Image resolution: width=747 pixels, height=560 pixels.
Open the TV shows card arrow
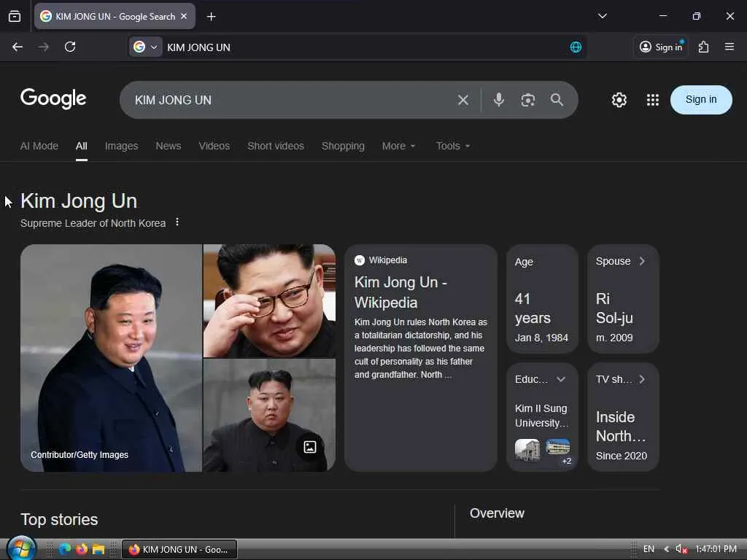click(x=642, y=379)
